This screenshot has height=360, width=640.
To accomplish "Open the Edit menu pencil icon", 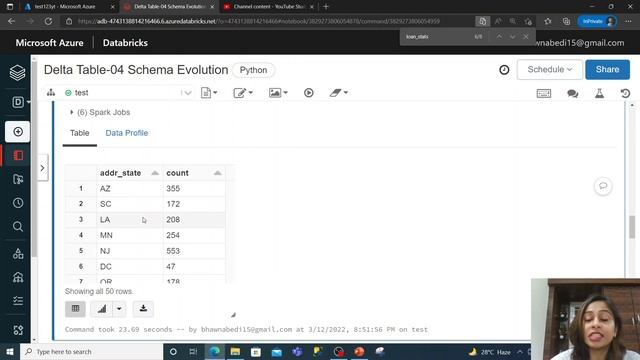I will click(x=243, y=93).
